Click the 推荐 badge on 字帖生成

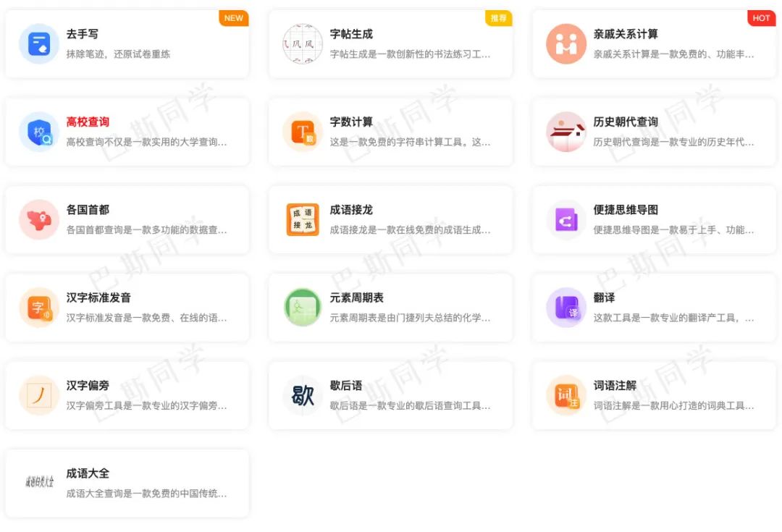(x=498, y=20)
